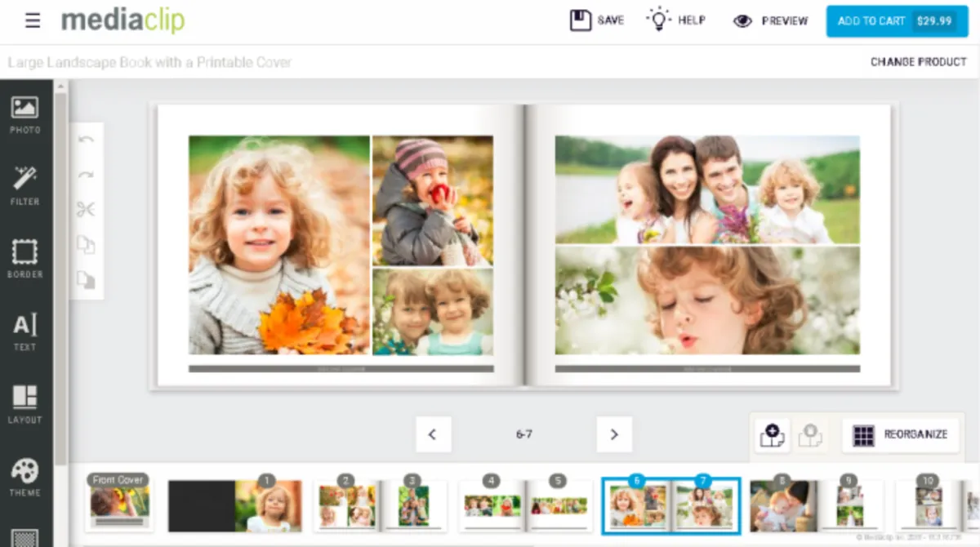Select child eating apple photo

pyautogui.click(x=433, y=201)
